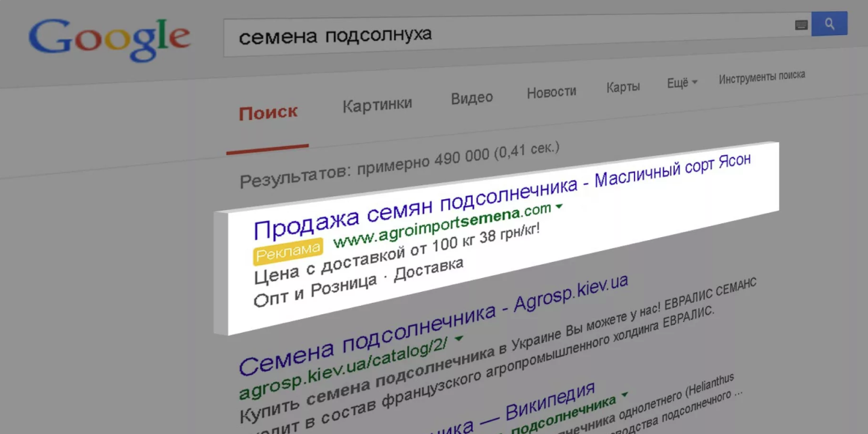The image size is (868, 434).
Task: Click the Google logo
Action: tap(109, 40)
